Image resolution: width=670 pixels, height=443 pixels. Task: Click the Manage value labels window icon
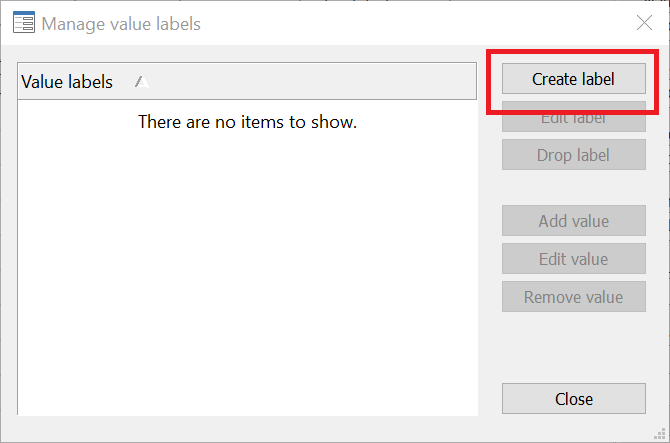click(x=24, y=23)
